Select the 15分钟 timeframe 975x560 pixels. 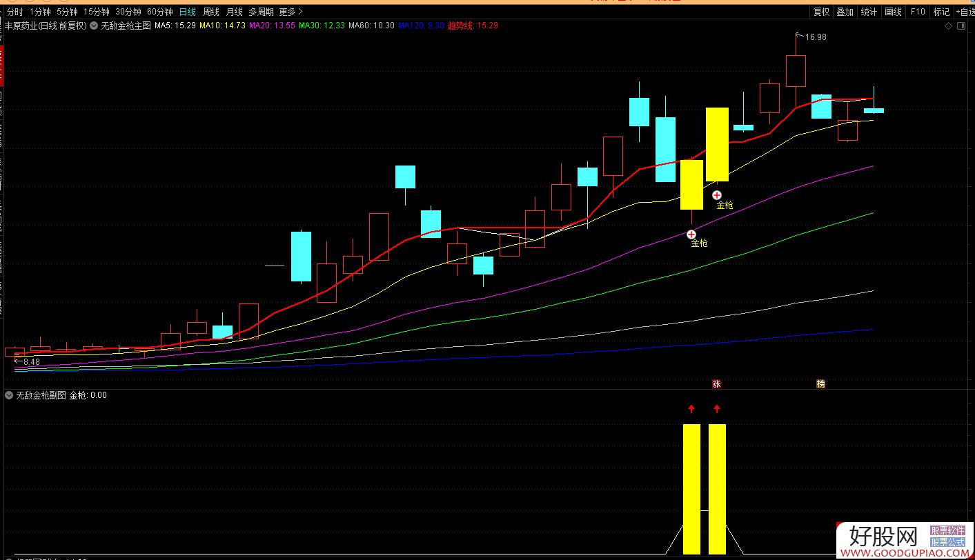[x=97, y=12]
